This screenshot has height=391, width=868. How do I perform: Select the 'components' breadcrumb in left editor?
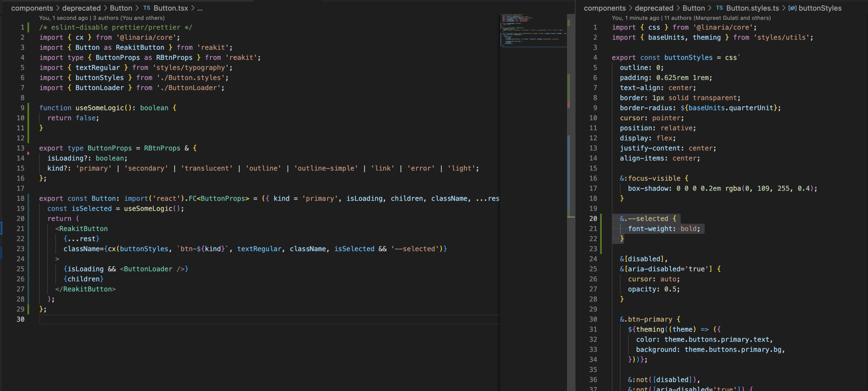(x=32, y=8)
